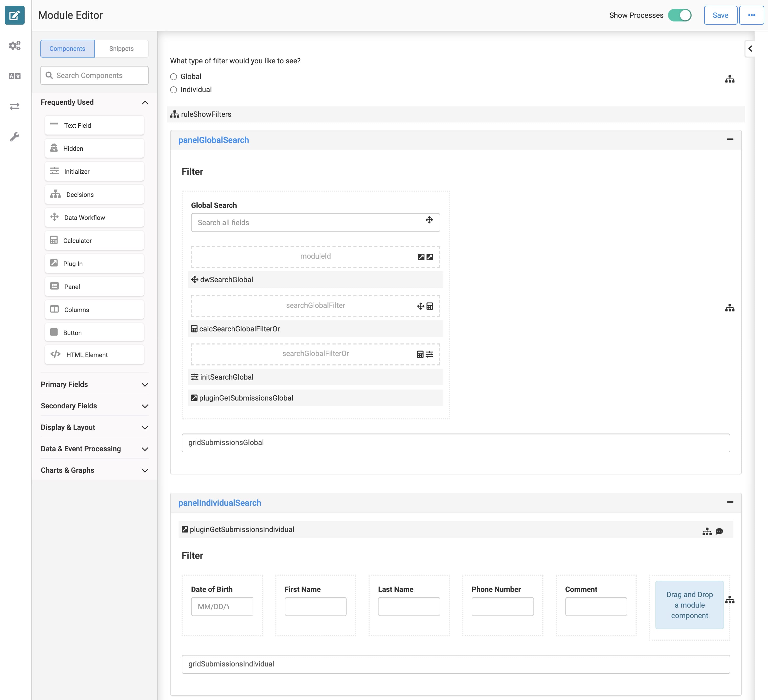Open the more options ellipsis menu
768x700 pixels.
click(751, 15)
